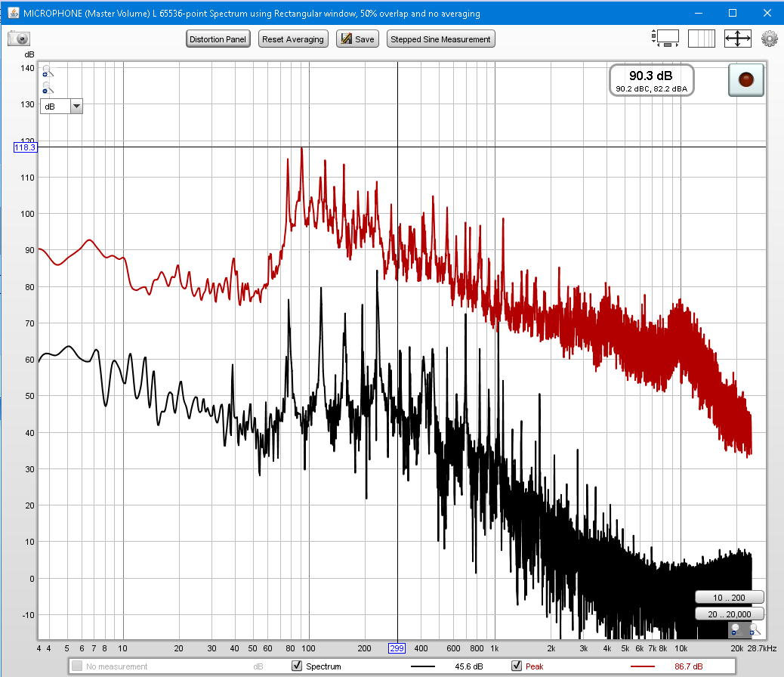Screen dimensions: 784x677
Task: Zoom in vertical axis magnifier
Action: point(48,72)
